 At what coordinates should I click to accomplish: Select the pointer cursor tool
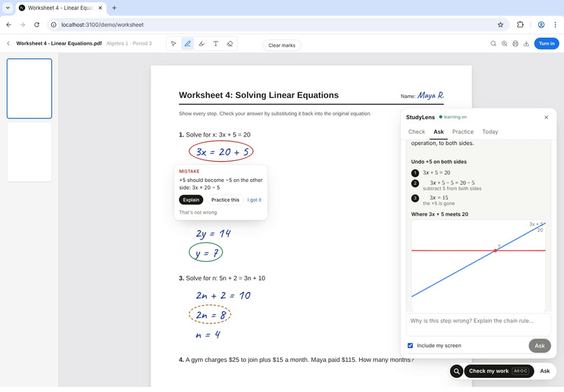174,43
